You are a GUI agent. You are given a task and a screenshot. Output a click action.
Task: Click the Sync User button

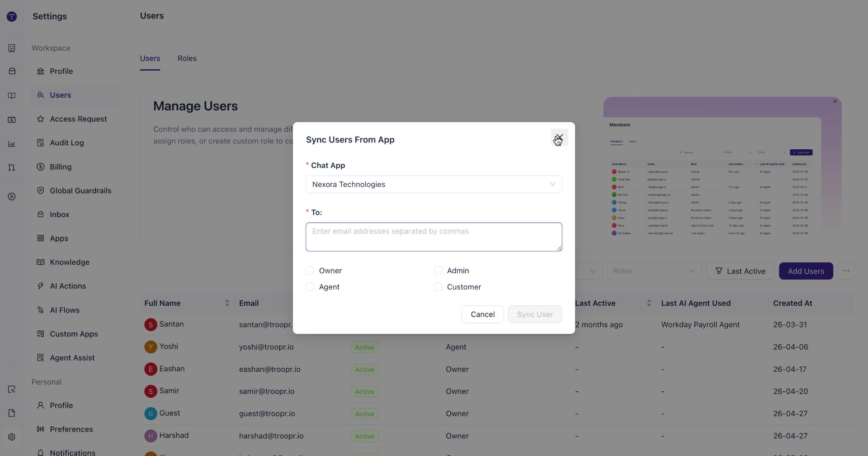[x=535, y=314]
